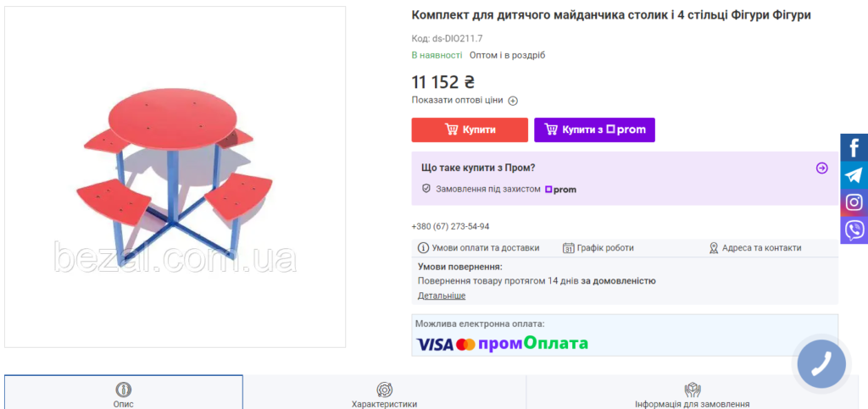Open the Telegram sidebar icon

pyautogui.click(x=854, y=175)
